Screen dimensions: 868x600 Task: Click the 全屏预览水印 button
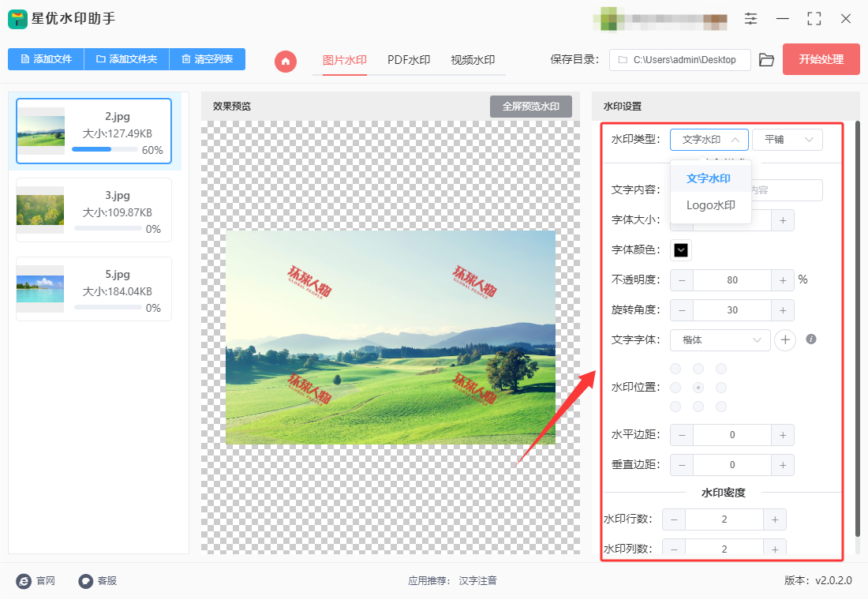[x=530, y=107]
